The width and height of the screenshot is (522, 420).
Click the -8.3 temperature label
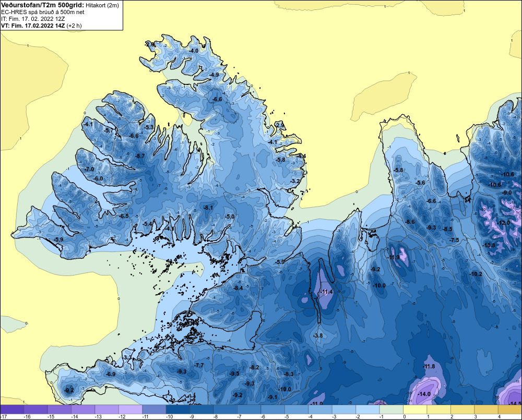pyautogui.click(x=288, y=374)
